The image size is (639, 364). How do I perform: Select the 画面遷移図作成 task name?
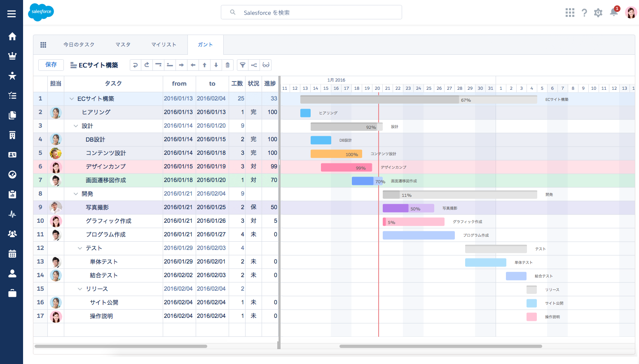pos(106,180)
